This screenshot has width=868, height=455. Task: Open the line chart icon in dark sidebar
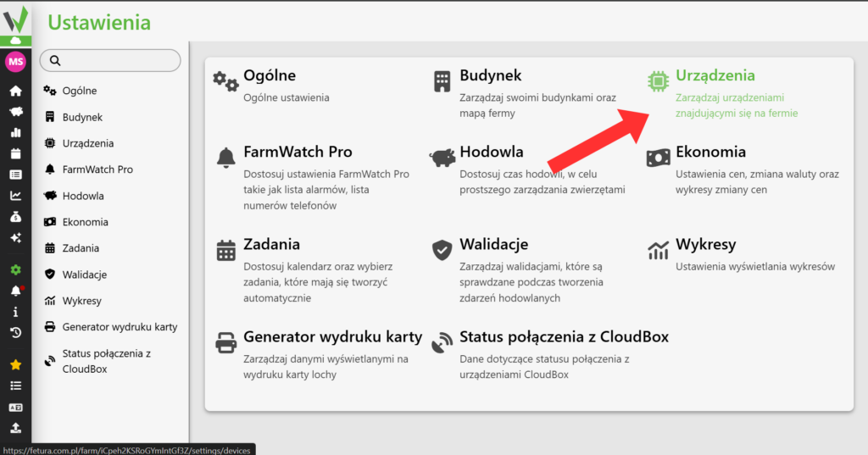[15, 196]
